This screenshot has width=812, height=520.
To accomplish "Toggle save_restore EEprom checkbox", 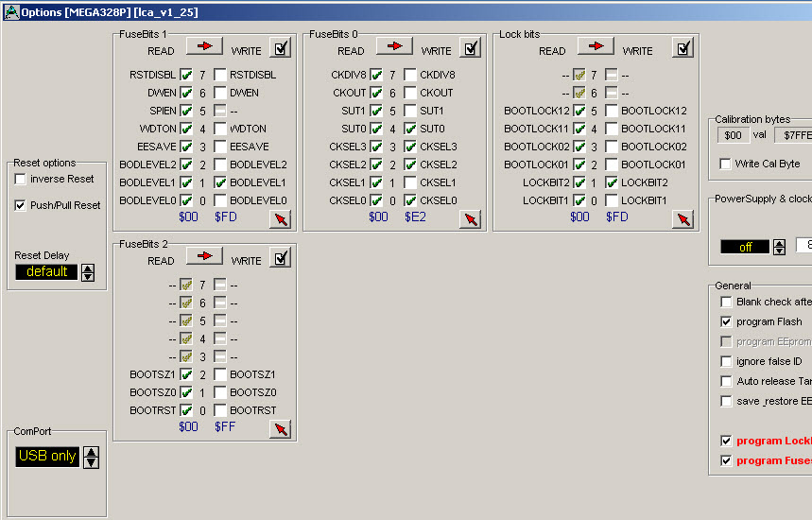I will tap(727, 402).
